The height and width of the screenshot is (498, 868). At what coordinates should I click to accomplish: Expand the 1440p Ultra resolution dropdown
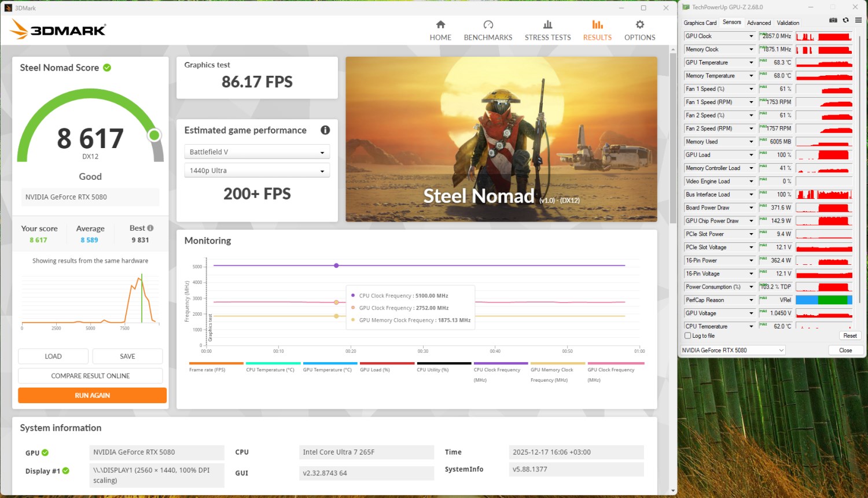click(x=257, y=171)
